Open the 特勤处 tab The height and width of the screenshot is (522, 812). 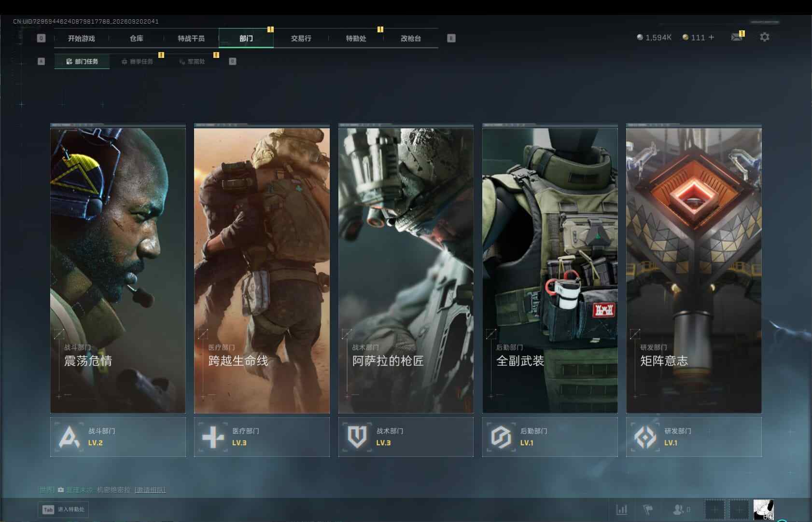356,38
